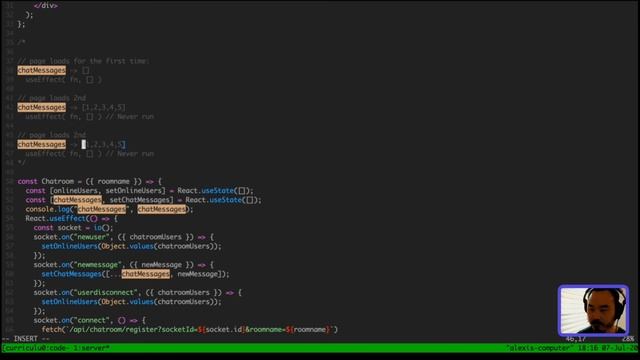Click the "newuser" event string

coord(91,237)
